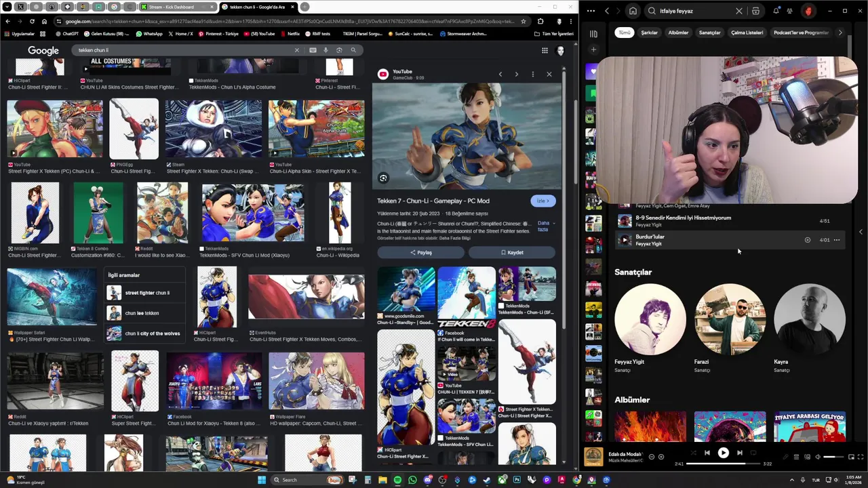Image resolution: width=868 pixels, height=488 pixels.
Task: Play Burdur'lular song row
Action: pos(625,240)
